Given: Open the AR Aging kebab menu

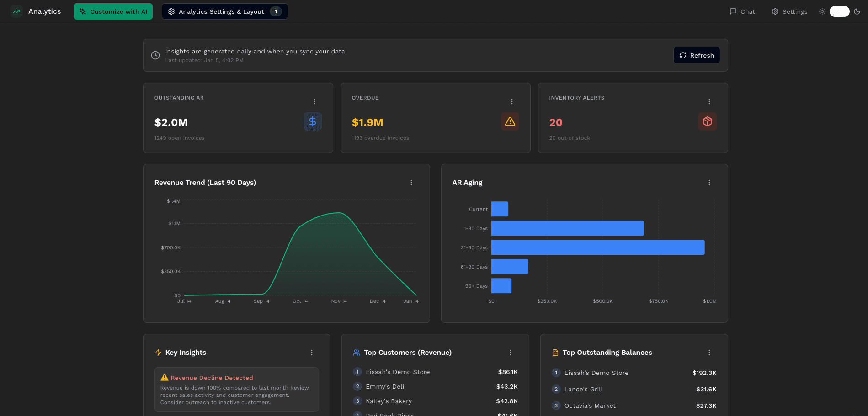Looking at the screenshot, I should point(709,182).
